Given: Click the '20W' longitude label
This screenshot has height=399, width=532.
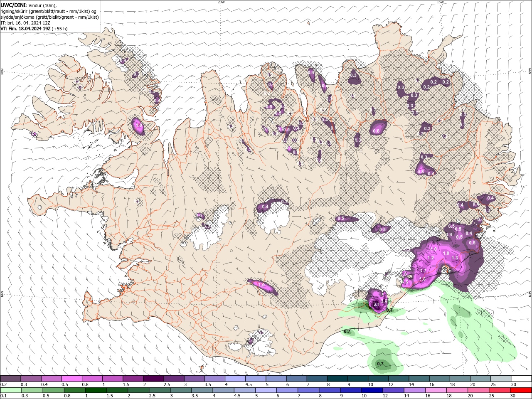Looking at the screenshot, I should click(222, 2).
